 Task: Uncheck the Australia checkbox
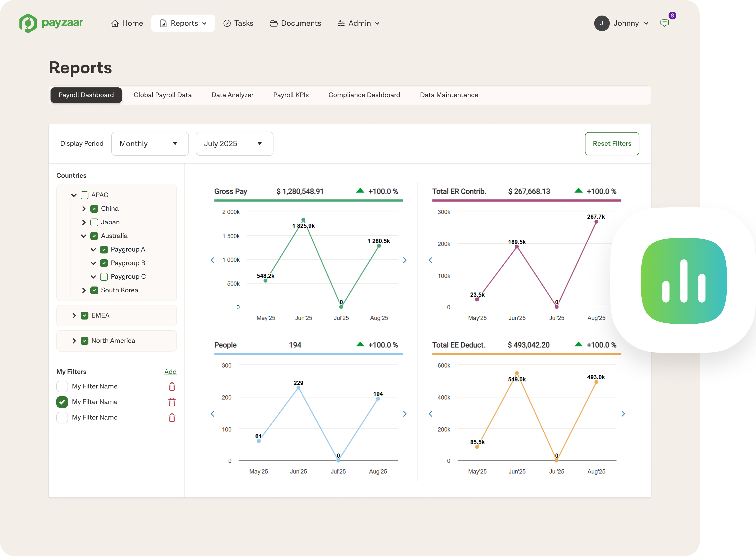click(94, 236)
